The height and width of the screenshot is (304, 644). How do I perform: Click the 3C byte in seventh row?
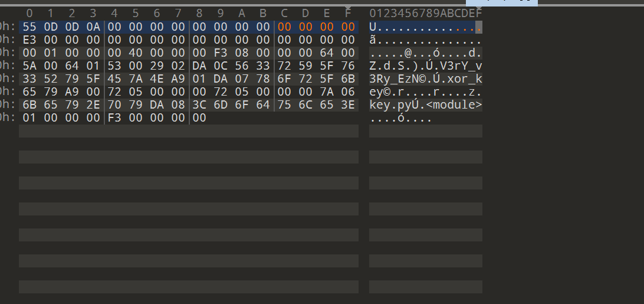pyautogui.click(x=199, y=105)
